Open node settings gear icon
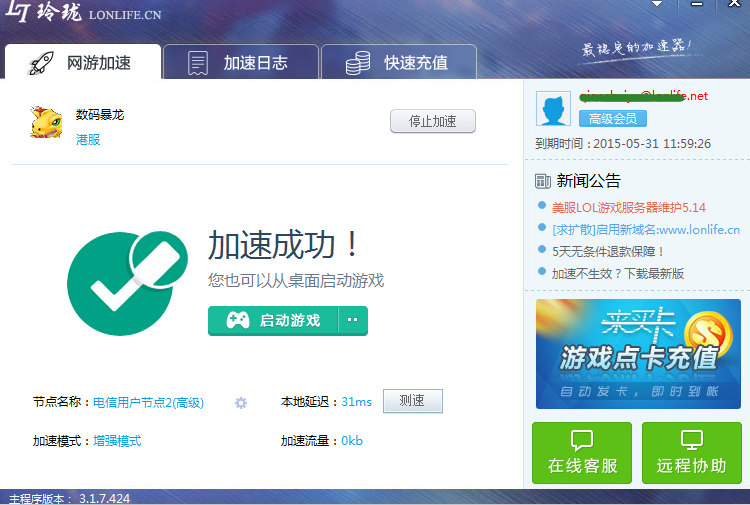The width and height of the screenshot is (750, 505). pyautogui.click(x=241, y=403)
